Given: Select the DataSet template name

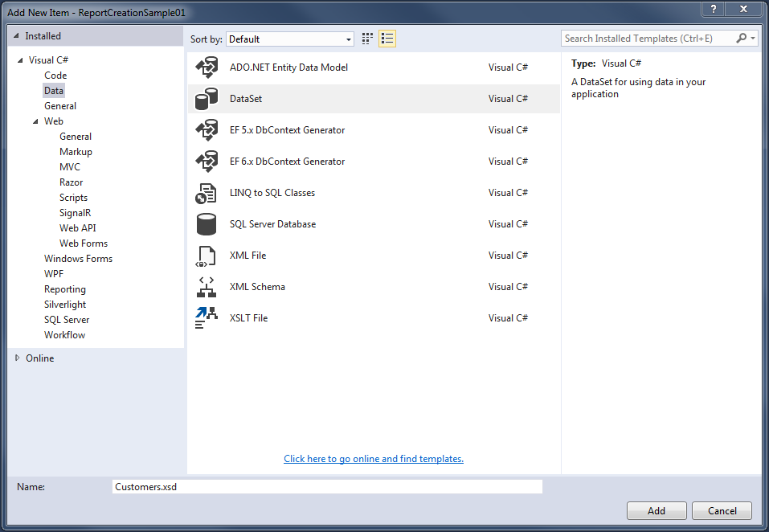Looking at the screenshot, I should point(246,99).
